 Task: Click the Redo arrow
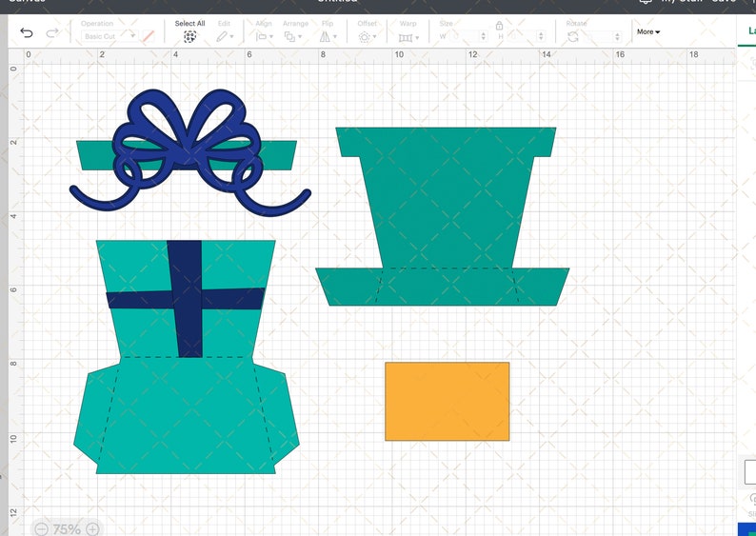click(52, 32)
